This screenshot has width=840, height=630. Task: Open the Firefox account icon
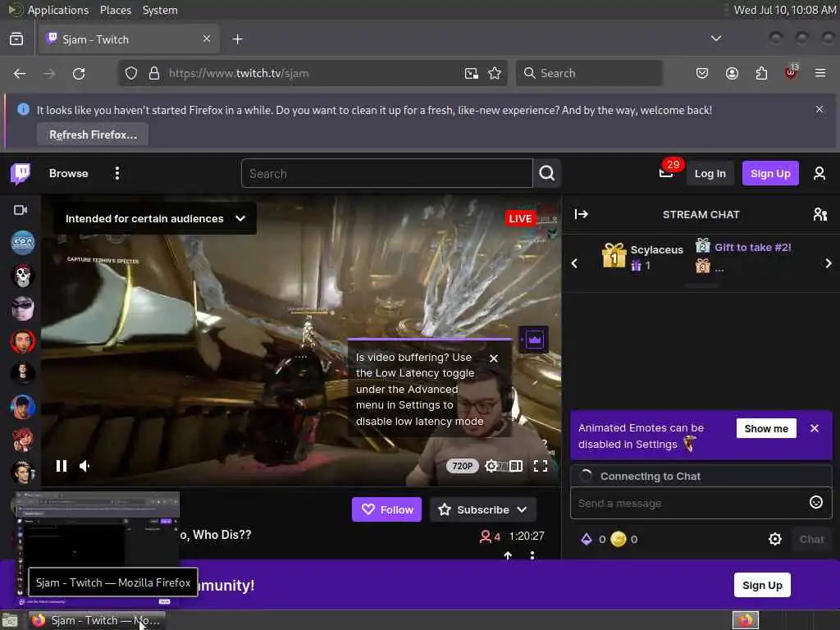tap(732, 73)
